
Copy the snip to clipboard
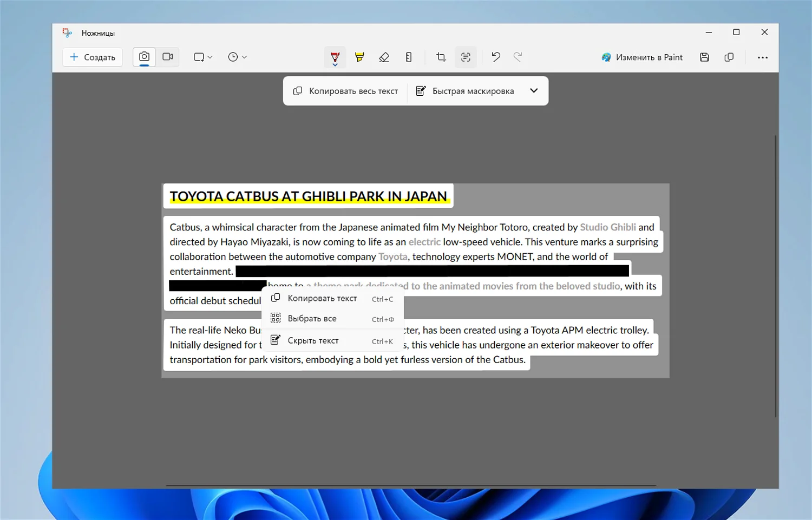[x=729, y=57]
